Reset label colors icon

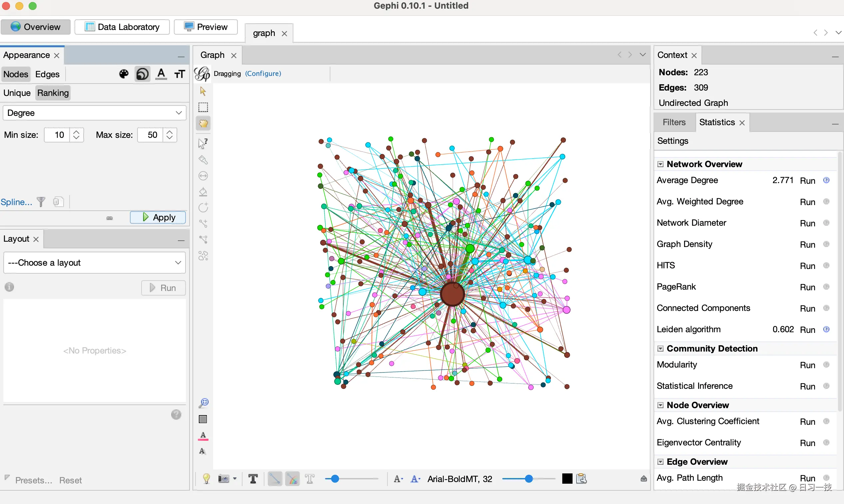[203, 436]
